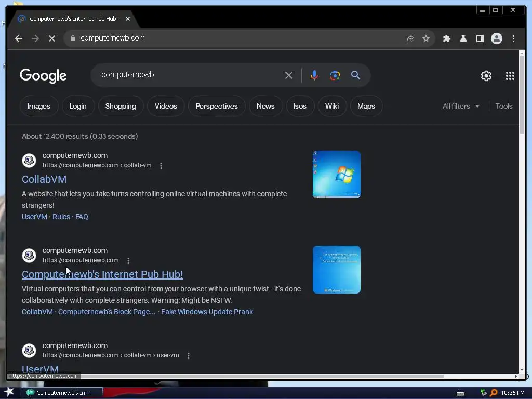
Task: Click the orange magnifier tray icon
Action: tap(494, 393)
